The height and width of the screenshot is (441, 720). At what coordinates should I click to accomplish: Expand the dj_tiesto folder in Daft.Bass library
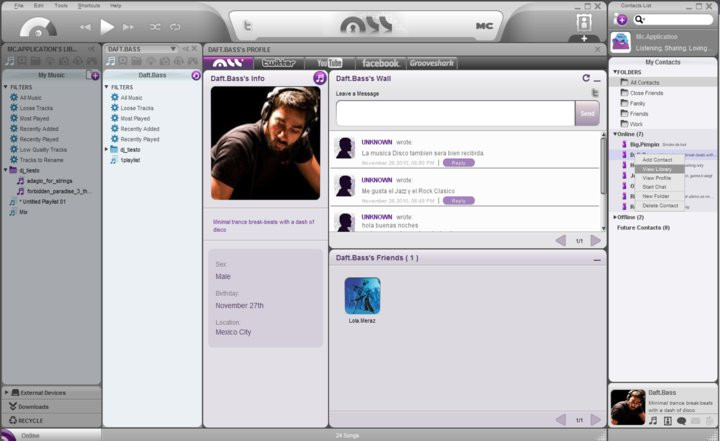[107, 149]
